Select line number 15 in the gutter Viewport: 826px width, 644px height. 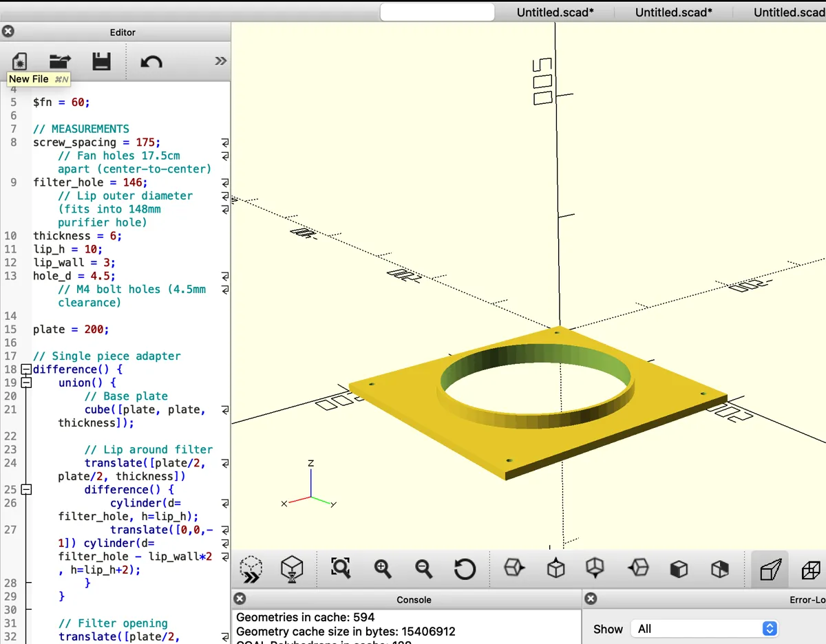point(10,330)
